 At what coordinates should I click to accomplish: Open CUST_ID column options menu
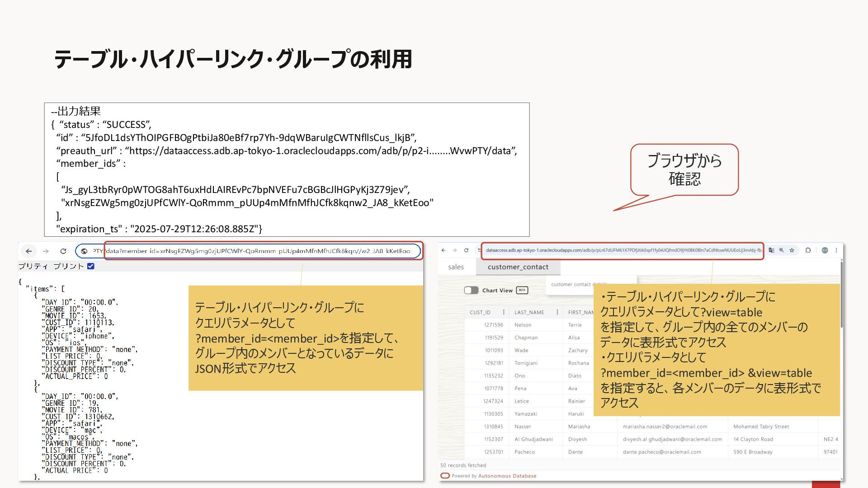pyautogui.click(x=504, y=312)
